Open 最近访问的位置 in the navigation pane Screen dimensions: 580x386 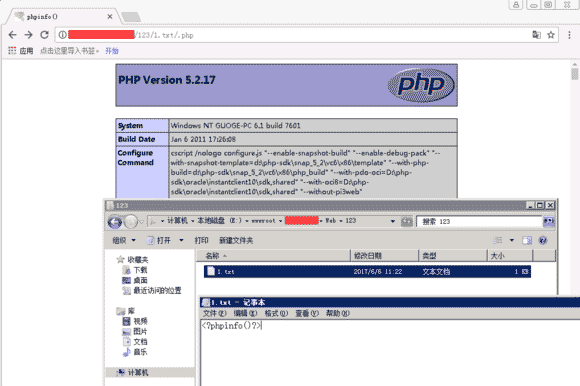coord(152,291)
